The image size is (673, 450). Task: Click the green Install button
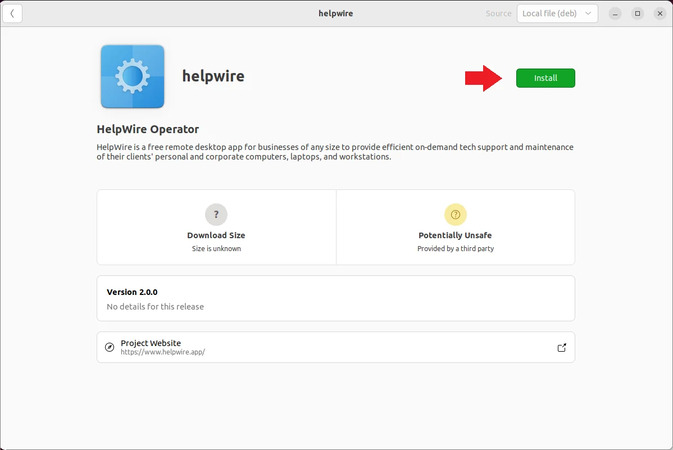tap(545, 78)
